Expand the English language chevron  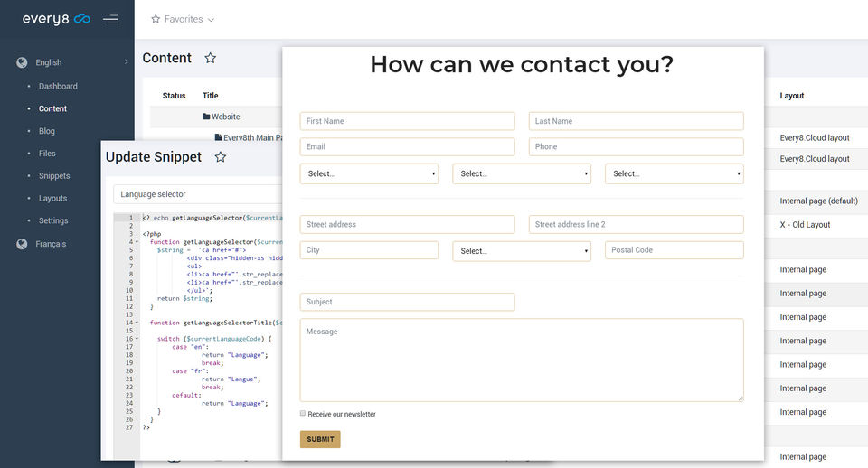pyautogui.click(x=126, y=62)
